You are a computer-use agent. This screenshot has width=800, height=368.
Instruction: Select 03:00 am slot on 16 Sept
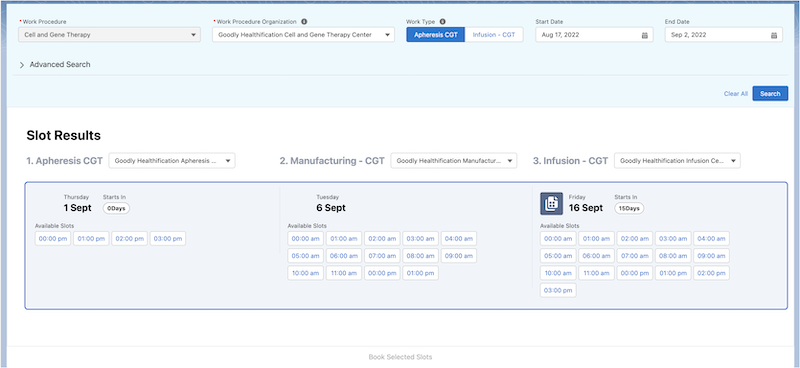tap(673, 238)
